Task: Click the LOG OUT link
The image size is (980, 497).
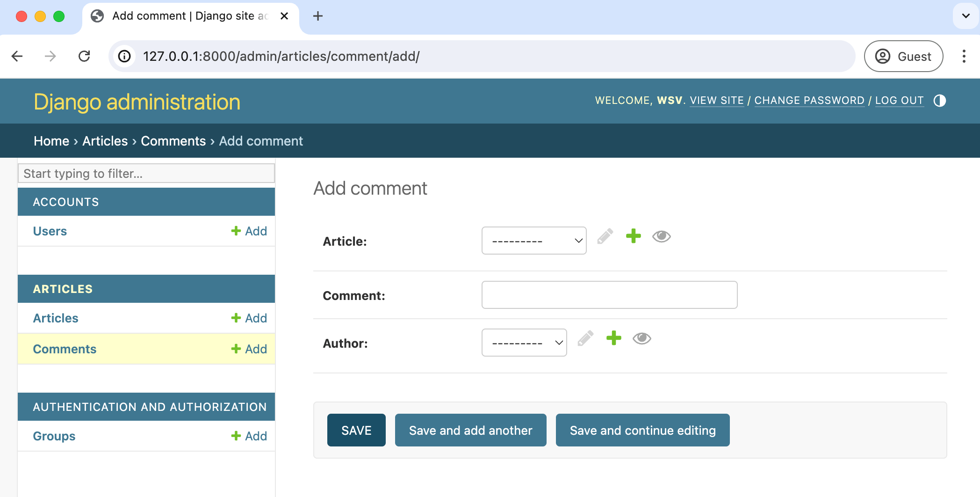Action: tap(900, 101)
